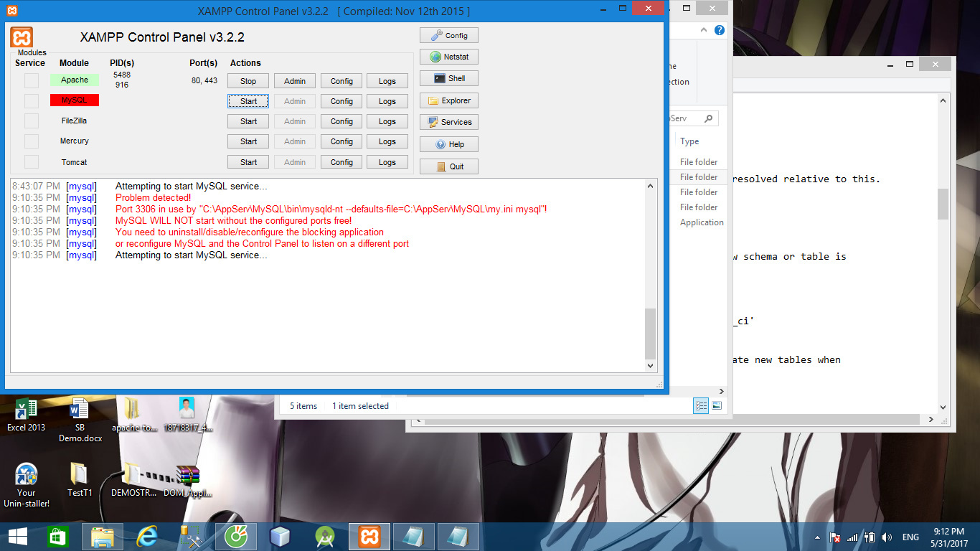
Task: Open Android Studio from the taskbar
Action: 324,537
